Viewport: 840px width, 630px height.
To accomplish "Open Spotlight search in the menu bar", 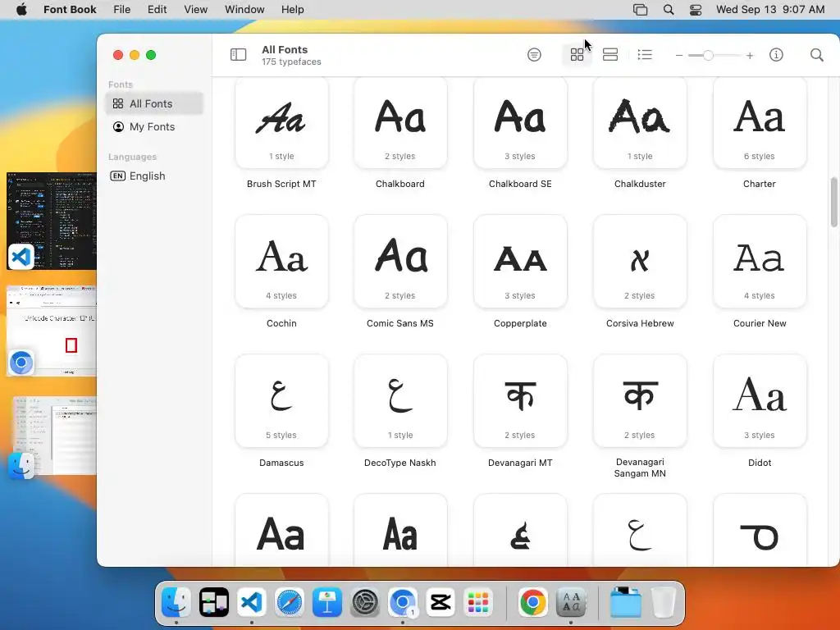I will pos(669,10).
